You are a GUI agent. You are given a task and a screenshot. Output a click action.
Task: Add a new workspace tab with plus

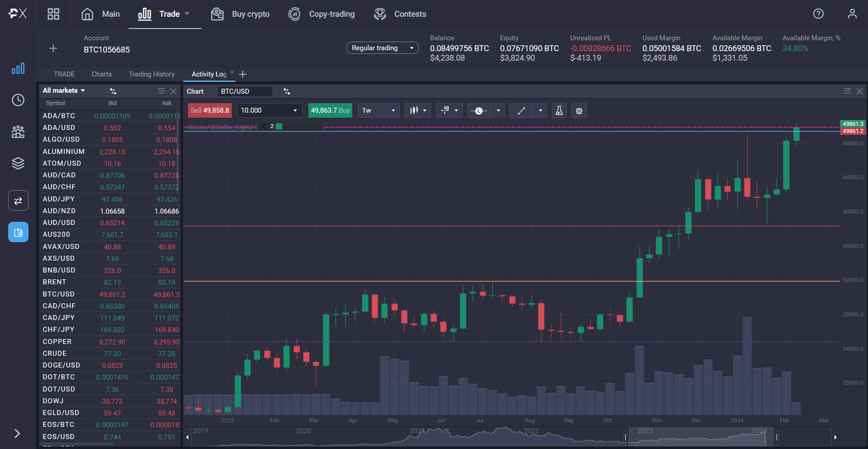243,74
